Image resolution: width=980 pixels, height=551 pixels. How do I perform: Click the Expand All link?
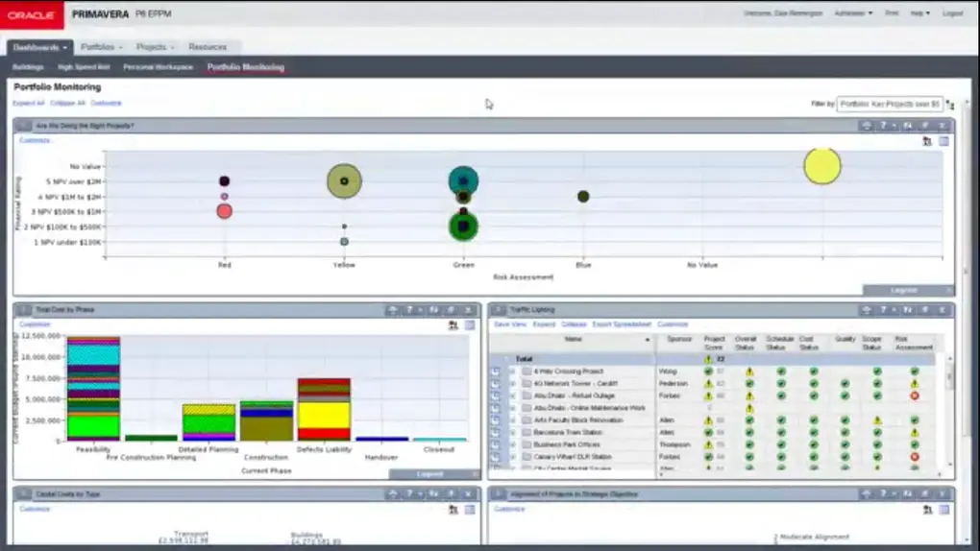click(29, 103)
